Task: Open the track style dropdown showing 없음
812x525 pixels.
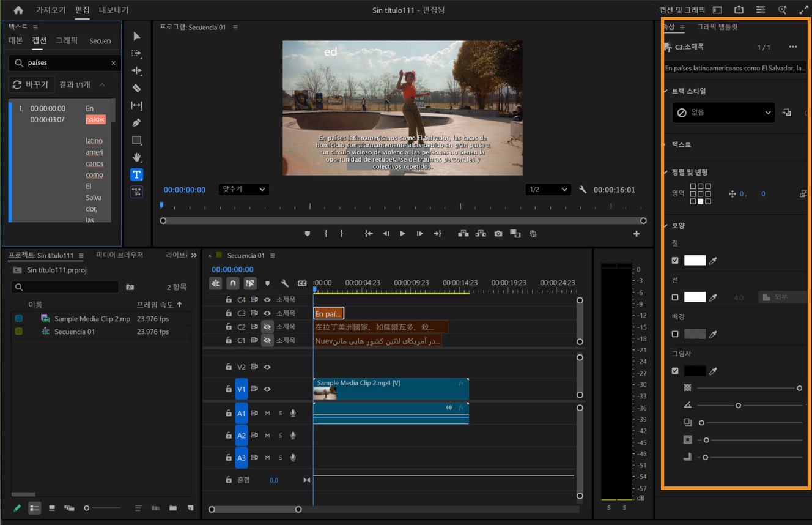Action: tap(723, 113)
